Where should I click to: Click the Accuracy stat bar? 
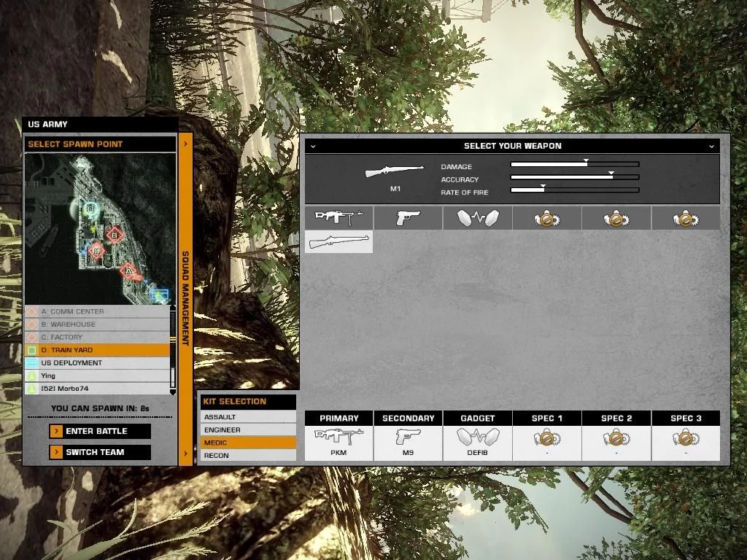(x=575, y=177)
